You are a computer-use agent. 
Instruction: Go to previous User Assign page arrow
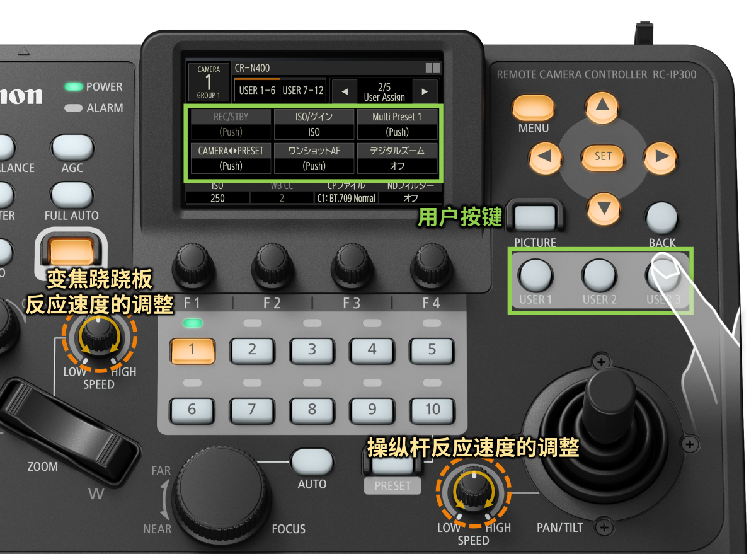344,91
